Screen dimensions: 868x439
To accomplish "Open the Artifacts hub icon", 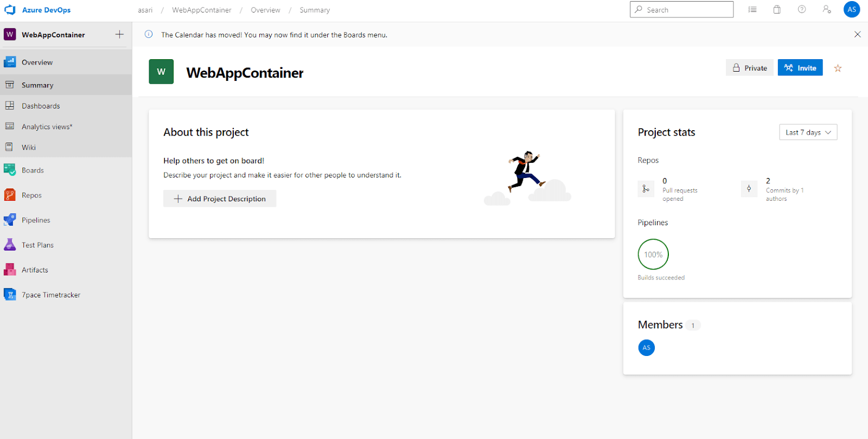I will click(10, 270).
